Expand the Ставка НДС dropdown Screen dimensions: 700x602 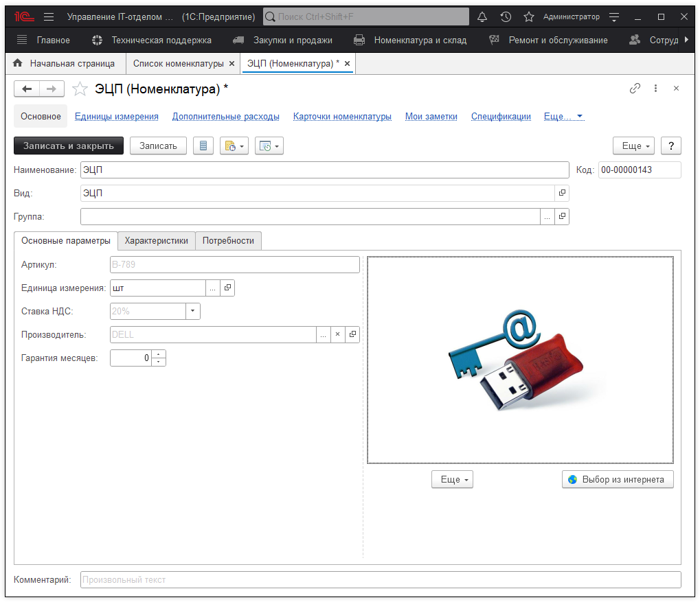click(x=192, y=311)
